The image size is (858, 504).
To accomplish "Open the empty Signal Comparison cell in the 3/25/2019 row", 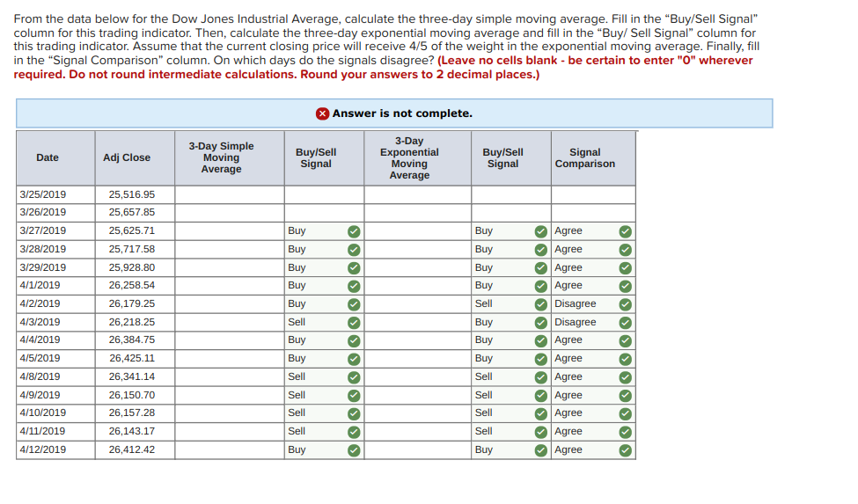I will [594, 194].
